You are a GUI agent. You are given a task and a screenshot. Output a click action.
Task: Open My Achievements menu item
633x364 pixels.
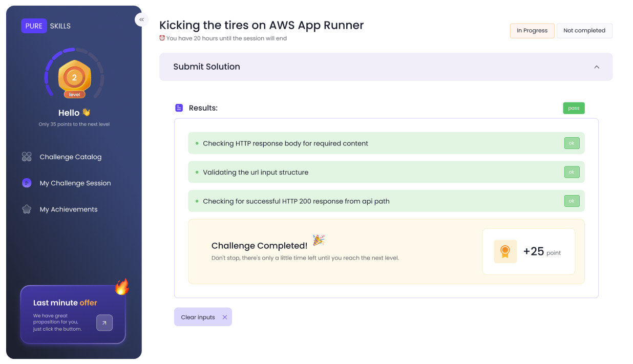(69, 209)
